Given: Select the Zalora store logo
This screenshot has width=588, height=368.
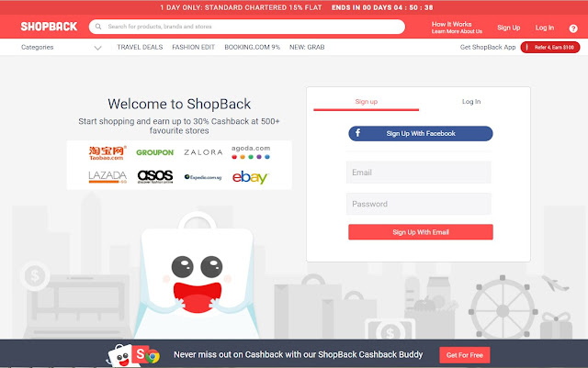Looking at the screenshot, I should pyautogui.click(x=203, y=152).
